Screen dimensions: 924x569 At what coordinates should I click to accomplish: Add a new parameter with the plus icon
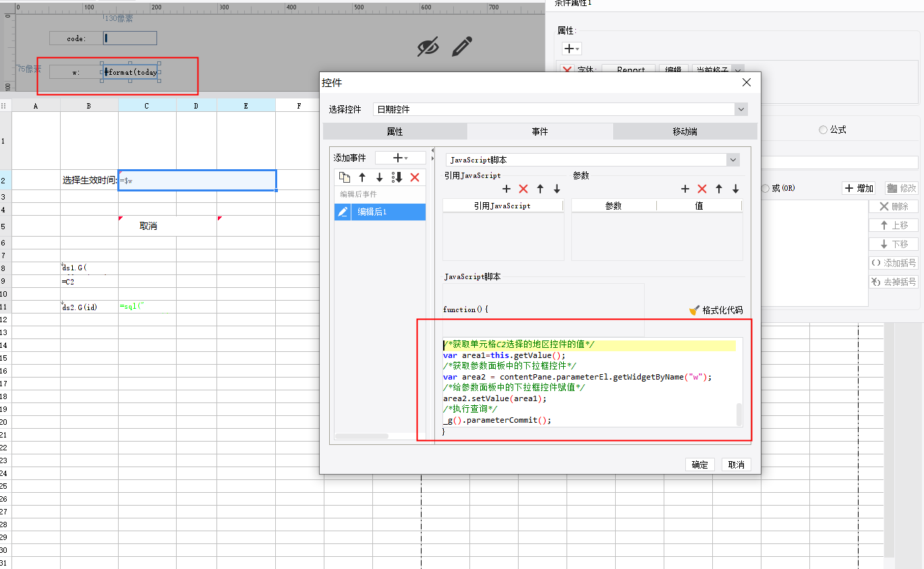[685, 189]
